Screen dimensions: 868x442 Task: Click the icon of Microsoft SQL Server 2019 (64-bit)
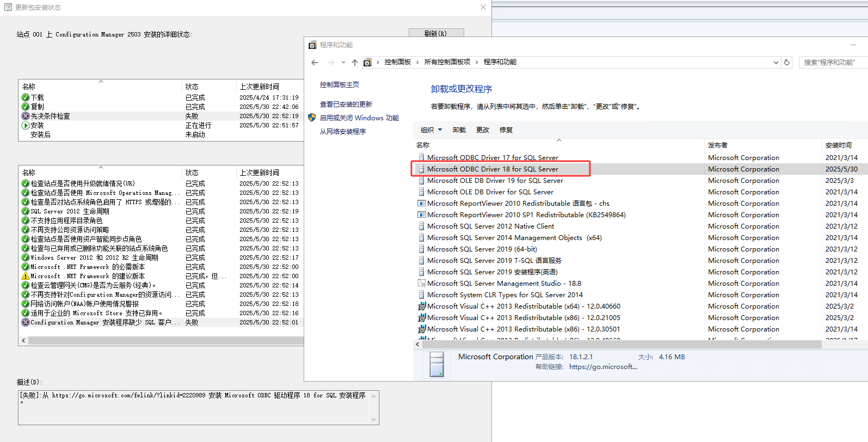pos(421,249)
